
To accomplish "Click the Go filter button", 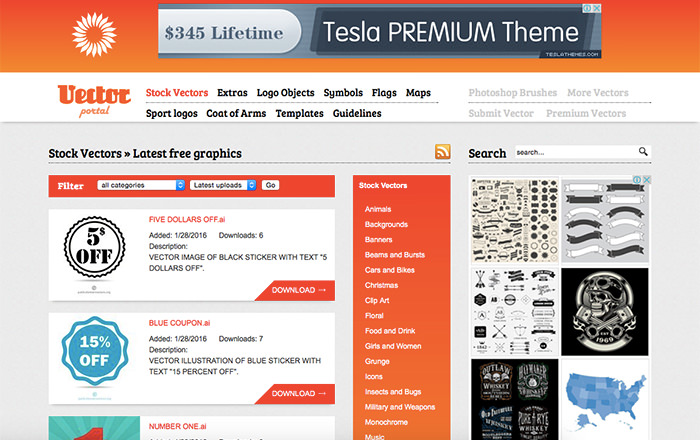I will pos(271,185).
